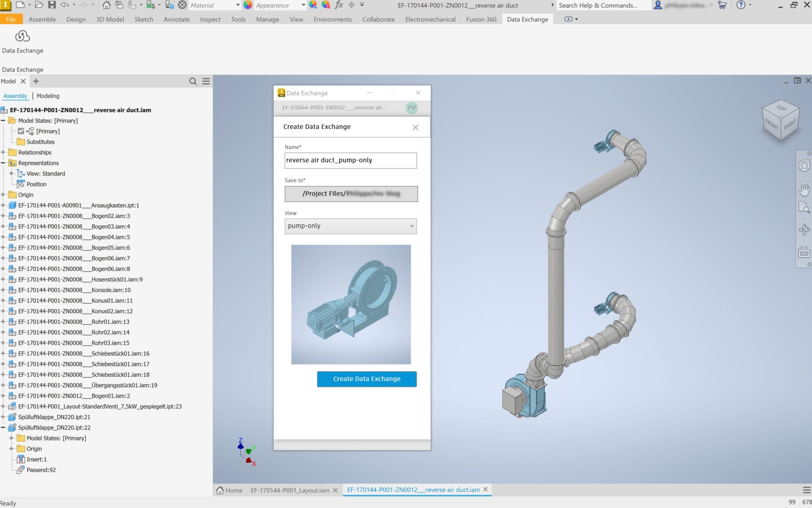Open the shopping cart icon in the title bar

722,5
